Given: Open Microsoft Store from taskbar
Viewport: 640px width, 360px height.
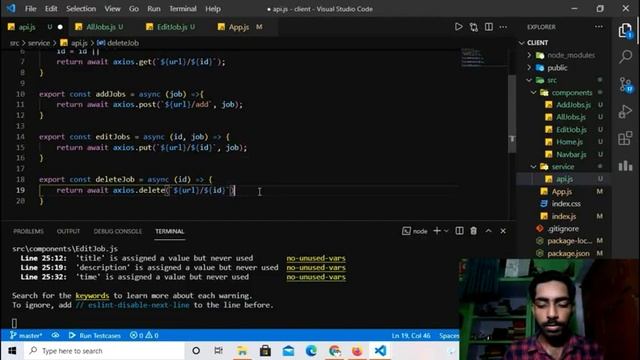Looking at the screenshot, I should (265, 351).
